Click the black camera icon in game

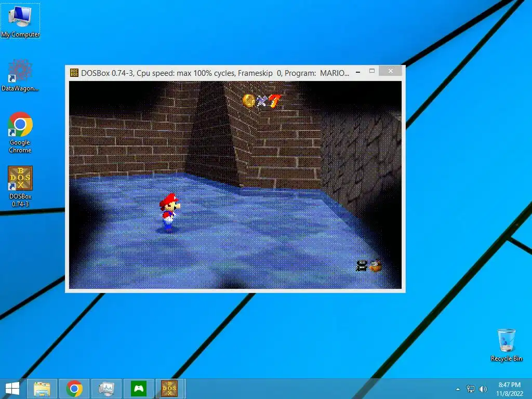(x=362, y=265)
